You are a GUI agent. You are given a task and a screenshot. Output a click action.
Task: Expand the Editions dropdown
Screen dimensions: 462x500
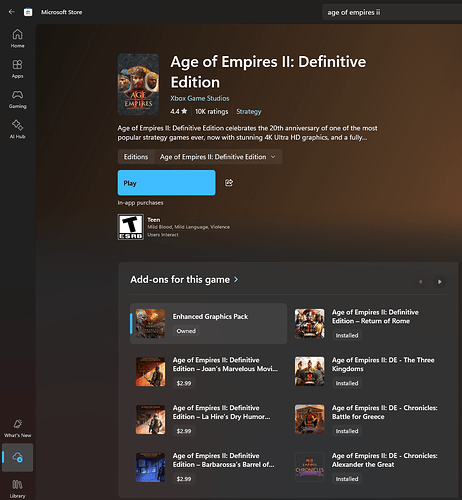coord(218,157)
